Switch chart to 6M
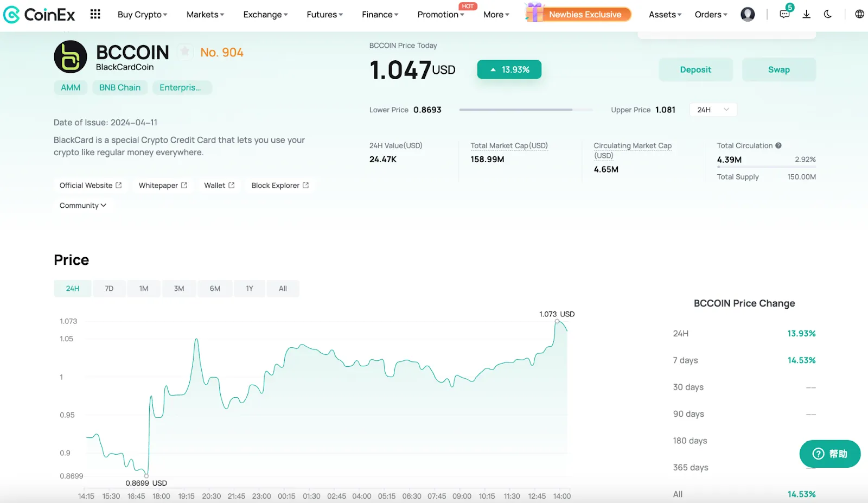This screenshot has height=503, width=868. tap(215, 289)
